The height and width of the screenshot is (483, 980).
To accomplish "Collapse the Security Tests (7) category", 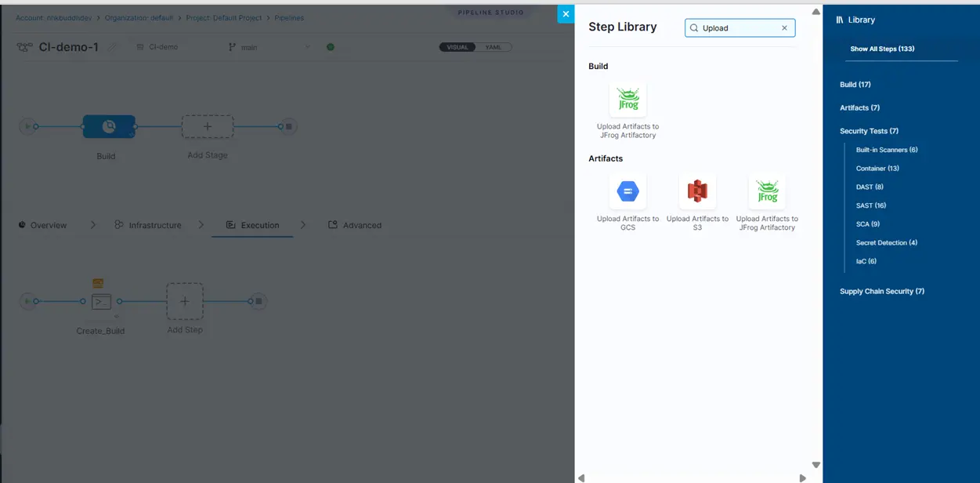I will pyautogui.click(x=869, y=131).
